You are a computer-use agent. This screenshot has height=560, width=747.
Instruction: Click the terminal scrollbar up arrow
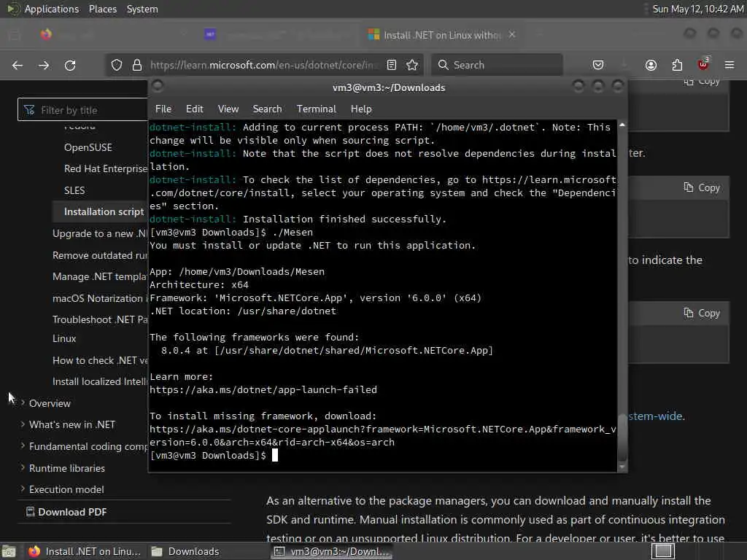[622, 125]
